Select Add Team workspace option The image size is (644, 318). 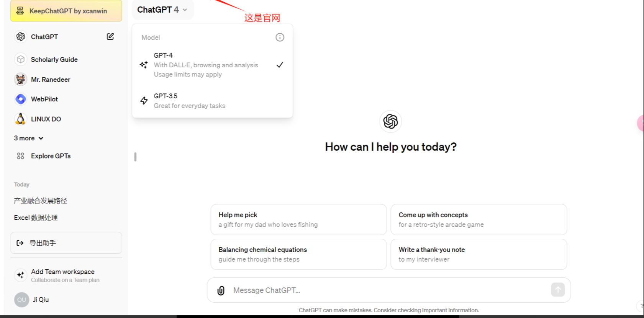pos(66,275)
